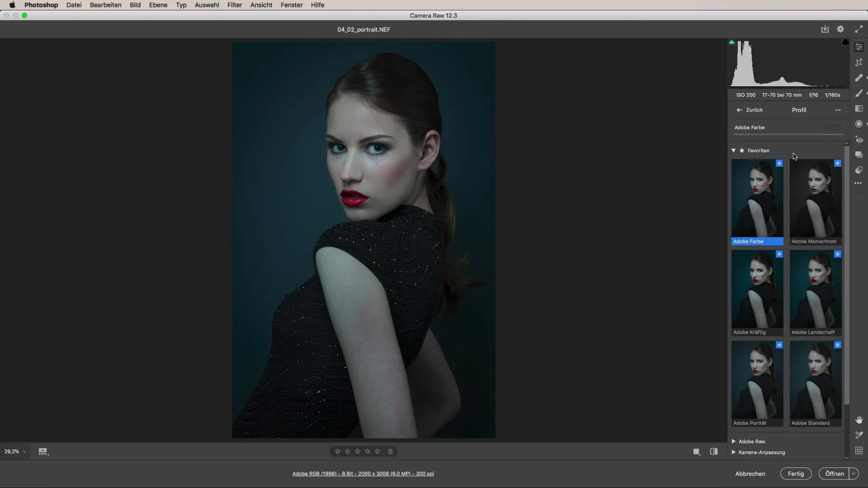This screenshot has width=868, height=488.
Task: Toggle full screen mode icon
Action: click(859, 29)
